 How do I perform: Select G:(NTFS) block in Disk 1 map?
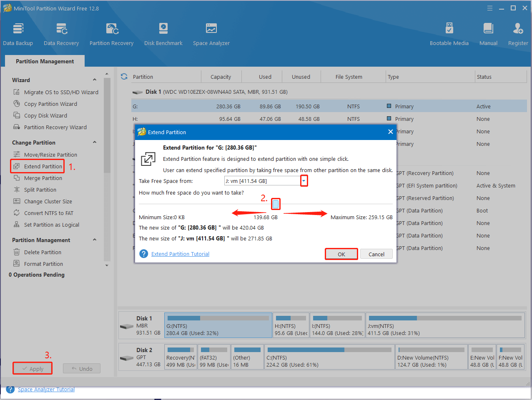click(218, 325)
